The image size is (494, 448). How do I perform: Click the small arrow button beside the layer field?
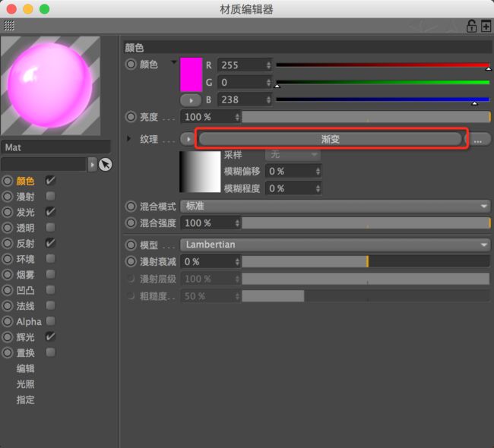point(92,165)
